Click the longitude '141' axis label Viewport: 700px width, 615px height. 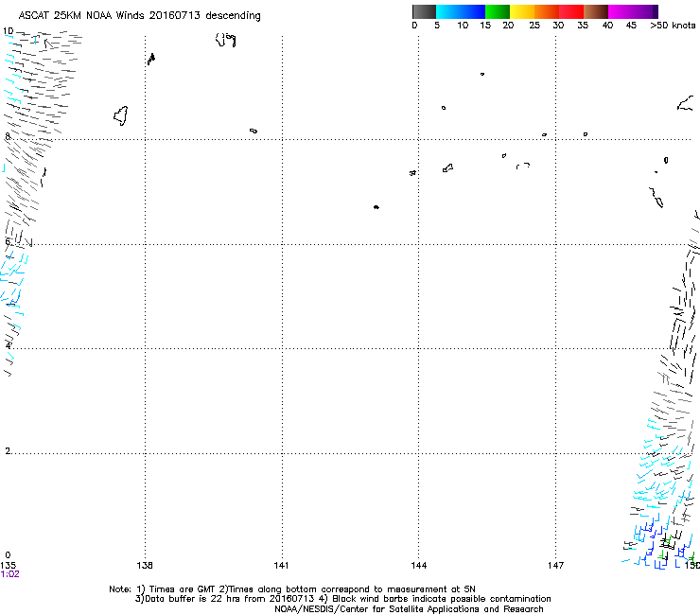click(x=281, y=566)
